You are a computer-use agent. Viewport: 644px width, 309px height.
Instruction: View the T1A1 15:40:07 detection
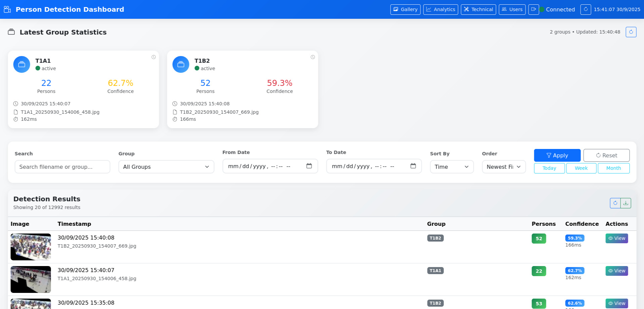pyautogui.click(x=616, y=271)
